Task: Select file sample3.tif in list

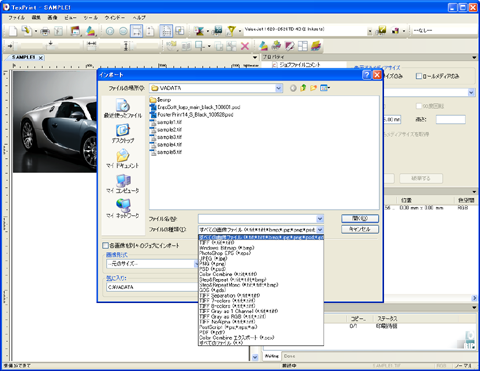Action: coord(166,137)
